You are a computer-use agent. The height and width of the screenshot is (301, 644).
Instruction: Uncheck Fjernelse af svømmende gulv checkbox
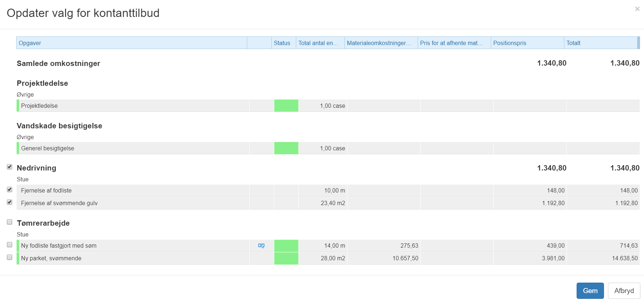pyautogui.click(x=10, y=202)
